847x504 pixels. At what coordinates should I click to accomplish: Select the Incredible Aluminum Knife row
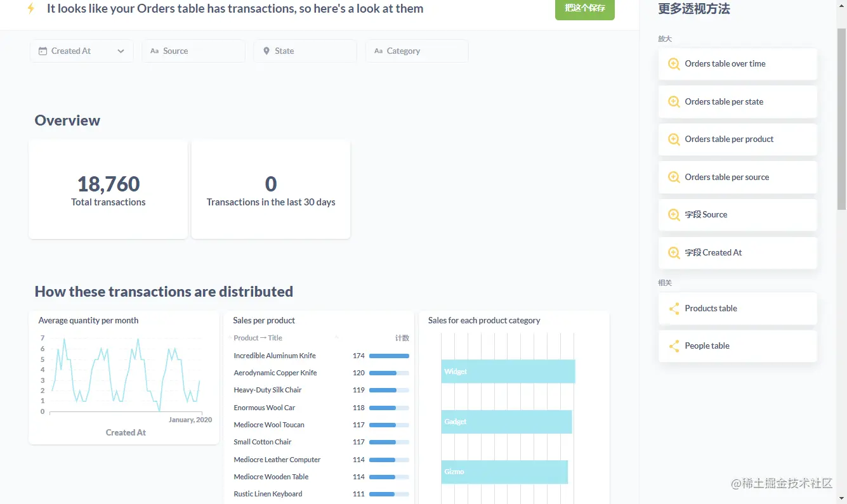[x=321, y=356]
